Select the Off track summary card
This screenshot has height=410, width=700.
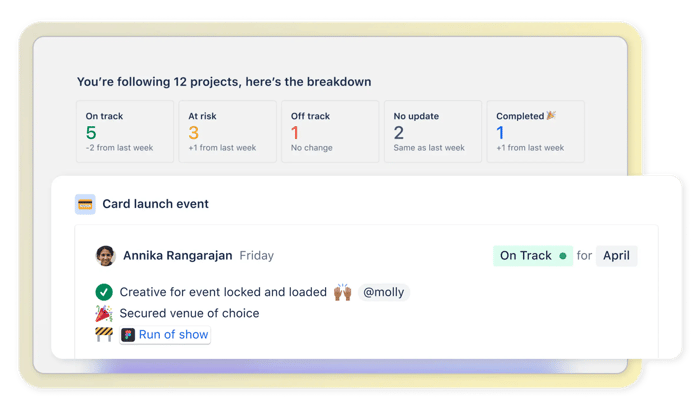pos(330,131)
